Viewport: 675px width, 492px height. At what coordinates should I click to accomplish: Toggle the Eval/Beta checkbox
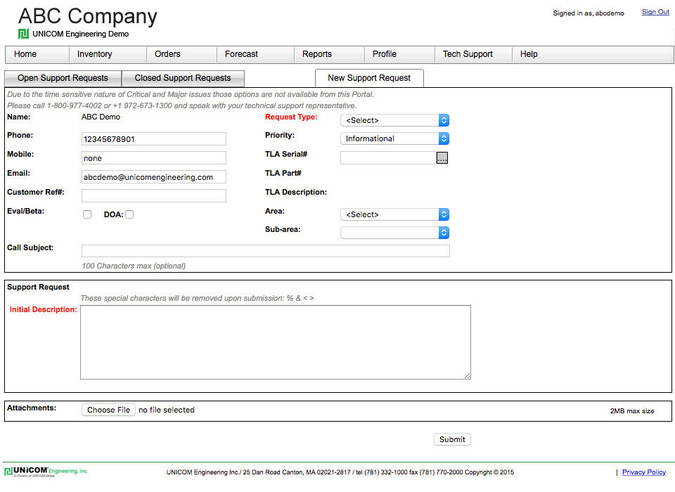(x=87, y=214)
